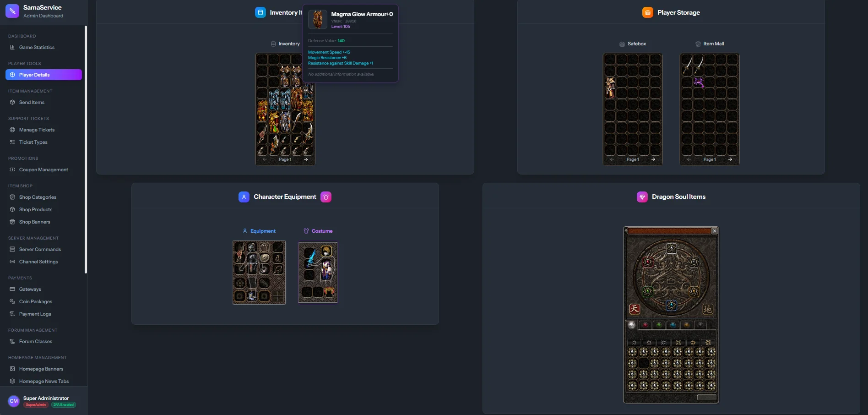Image resolution: width=868 pixels, height=415 pixels.
Task: Close the Dragon Soul window with X
Action: point(714,231)
